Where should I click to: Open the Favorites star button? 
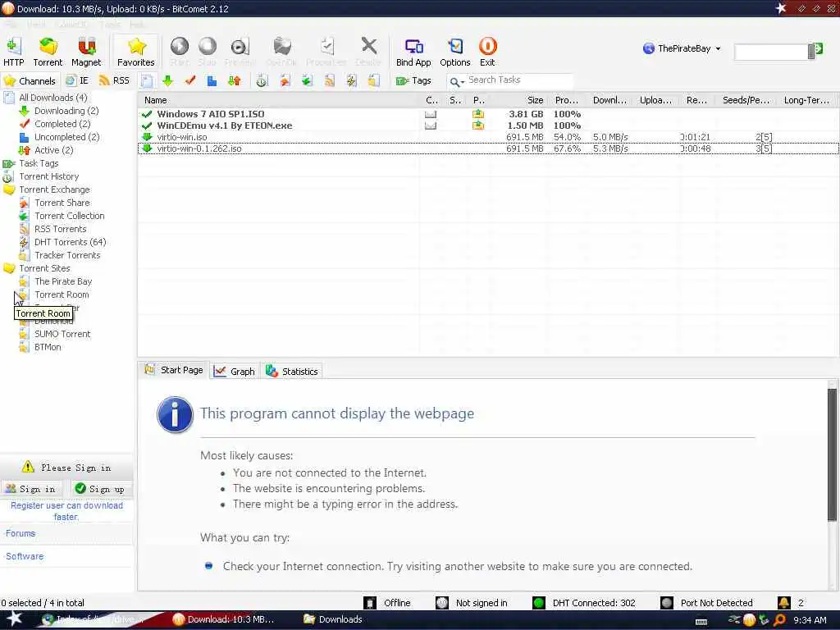click(x=136, y=52)
